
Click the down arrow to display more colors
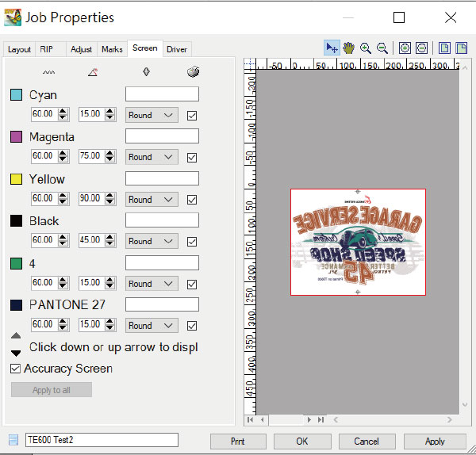point(16,353)
